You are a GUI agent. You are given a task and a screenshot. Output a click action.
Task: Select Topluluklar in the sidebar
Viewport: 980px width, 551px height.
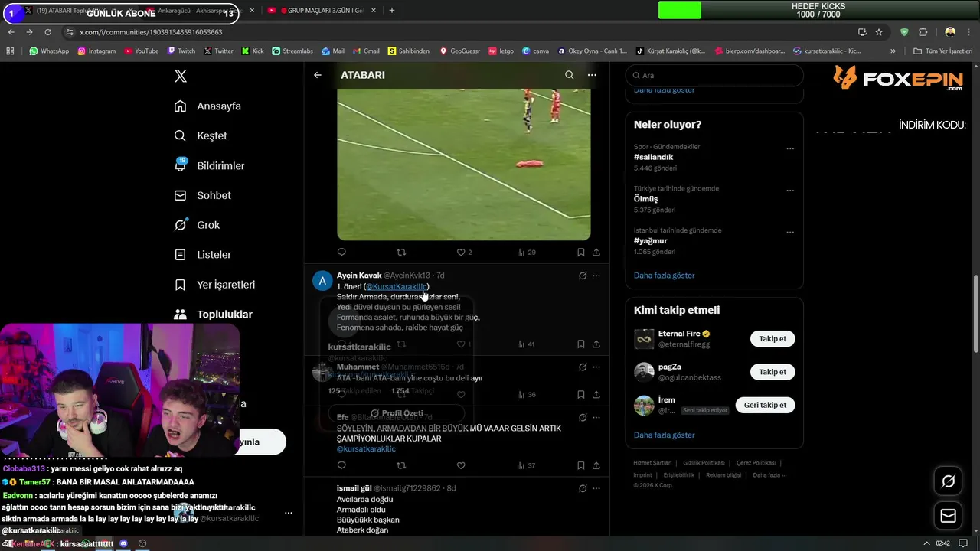[x=213, y=314]
